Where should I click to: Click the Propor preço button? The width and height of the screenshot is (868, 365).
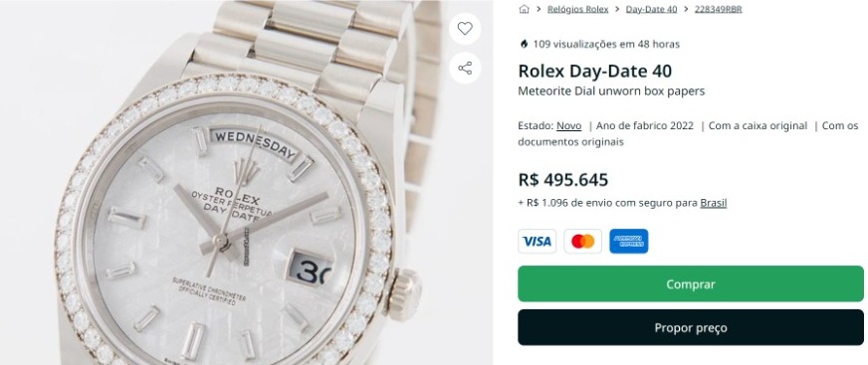690,327
